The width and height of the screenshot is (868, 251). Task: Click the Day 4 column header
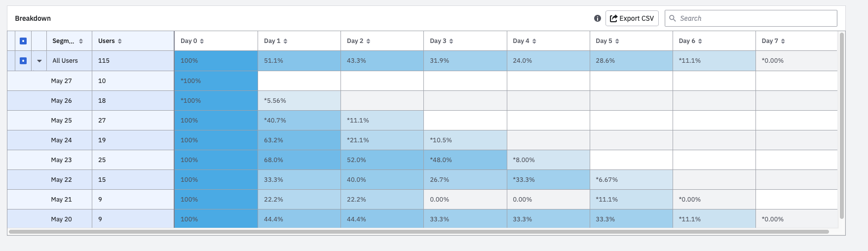click(521, 41)
